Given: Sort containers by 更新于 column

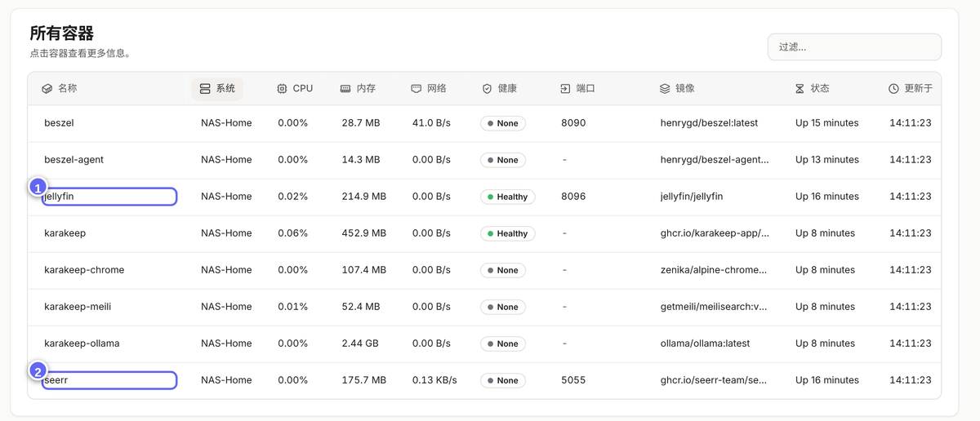Looking at the screenshot, I should (911, 88).
